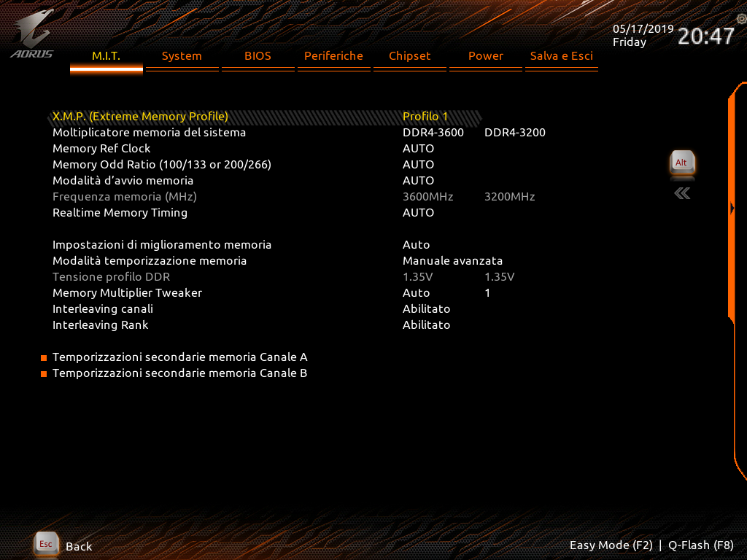Select Moltiplicatore memoria del sistema
Screen dimensions: 747x560
(149, 133)
